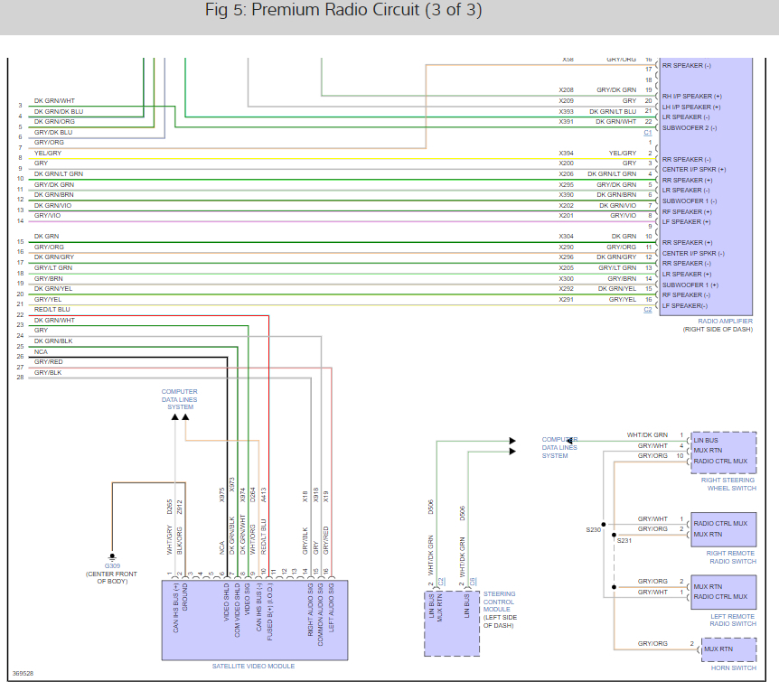779x700 pixels.
Task: Open Computer Data Lines System link above satellite module
Action: [x=179, y=399]
